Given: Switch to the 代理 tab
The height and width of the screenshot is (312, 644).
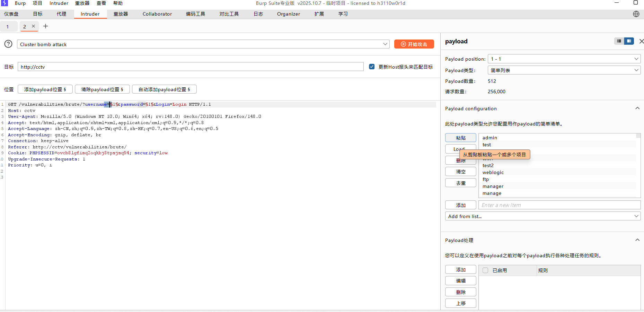Looking at the screenshot, I should (x=61, y=14).
